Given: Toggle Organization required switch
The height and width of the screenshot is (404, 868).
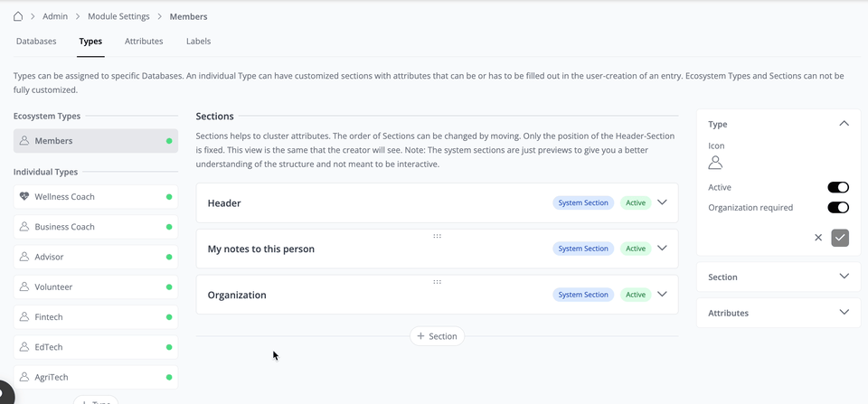Looking at the screenshot, I should click(838, 207).
